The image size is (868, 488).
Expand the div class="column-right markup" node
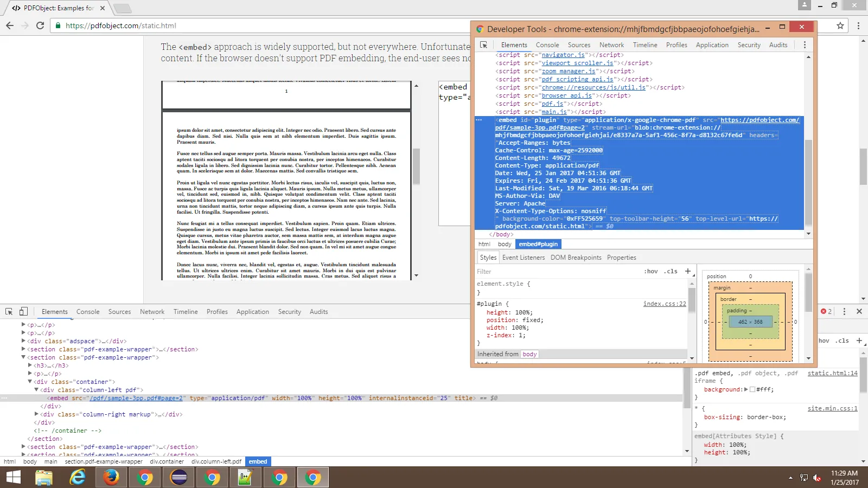36,414
